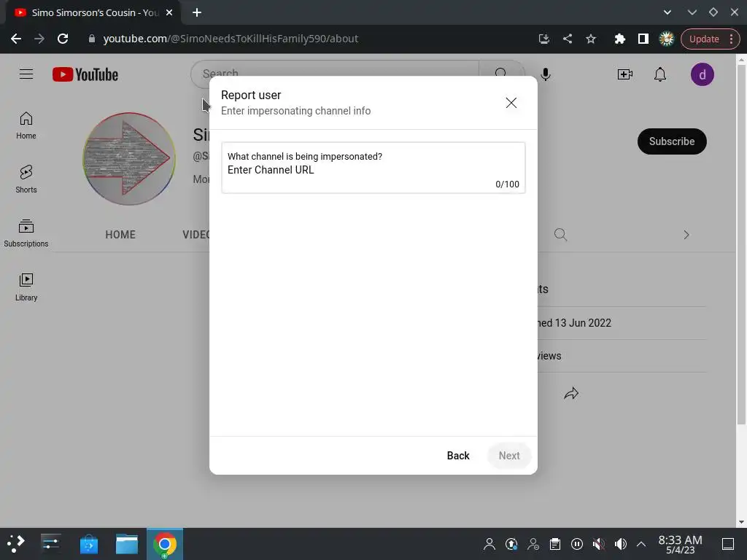The height and width of the screenshot is (560, 747).
Task: Click the pause media tray icon
Action: (577, 544)
